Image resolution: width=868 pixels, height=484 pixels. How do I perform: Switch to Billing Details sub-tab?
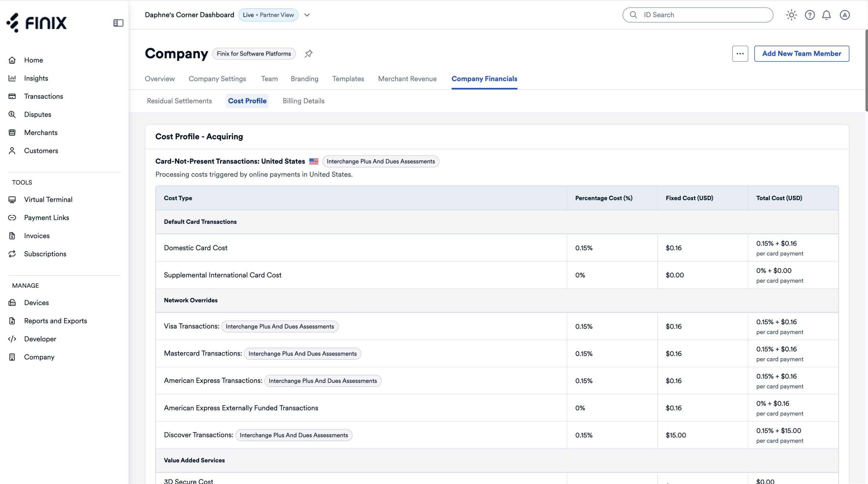[x=303, y=101]
